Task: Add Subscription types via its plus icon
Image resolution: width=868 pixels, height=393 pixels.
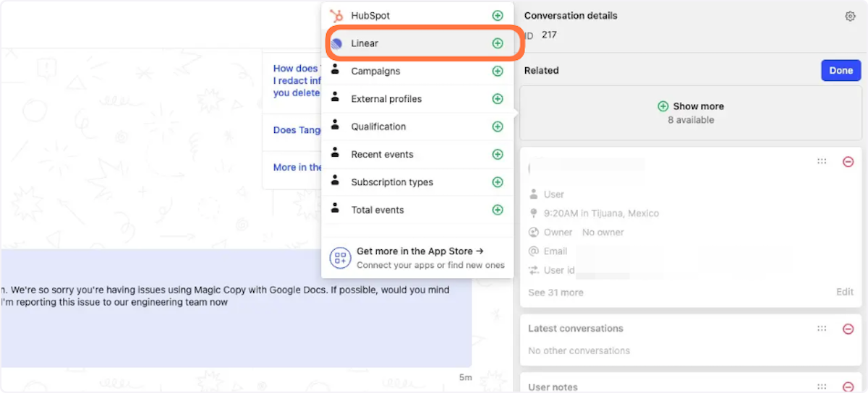Action: 498,182
